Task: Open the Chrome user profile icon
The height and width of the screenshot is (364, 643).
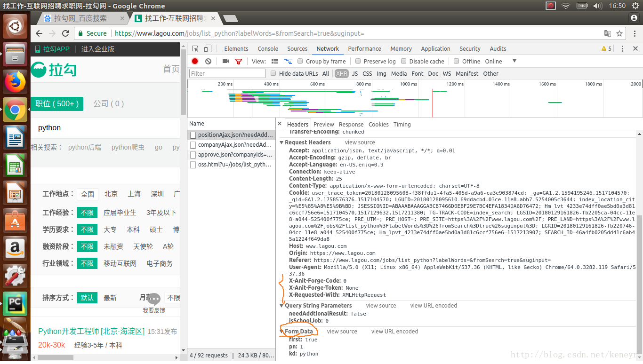Action: (x=634, y=18)
